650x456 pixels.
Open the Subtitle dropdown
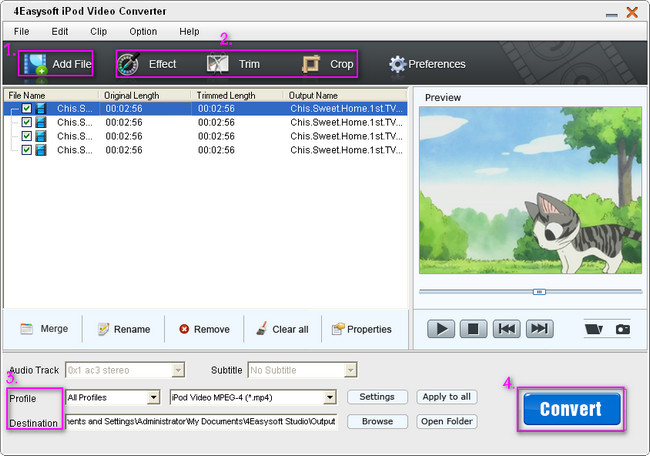350,370
